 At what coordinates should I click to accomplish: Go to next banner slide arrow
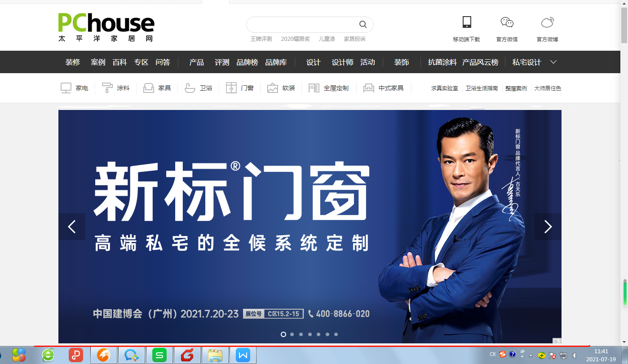(548, 227)
